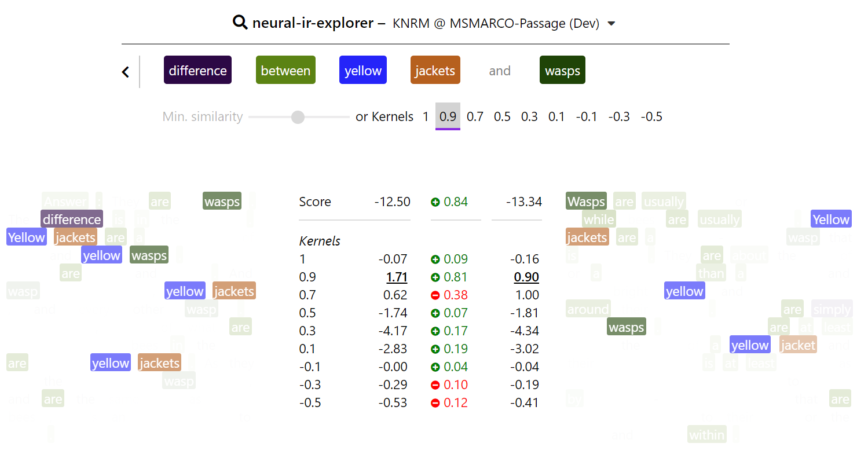Click the green plus icon next to 0.09
This screenshot has width=868, height=454.
435,259
